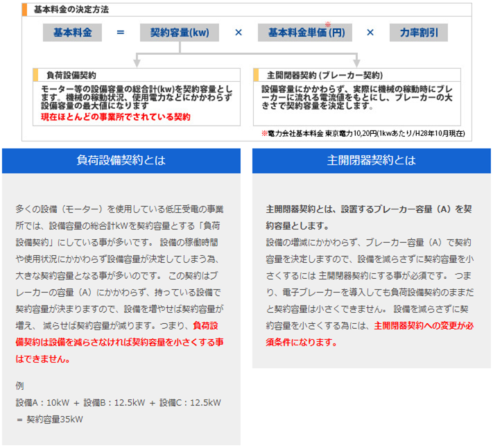
Task: Click the blue 主開閉器契約とは header
Action: click(372, 161)
